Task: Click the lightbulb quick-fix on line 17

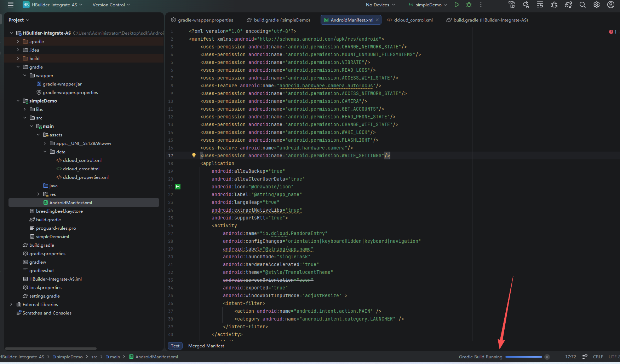Action: [194, 155]
